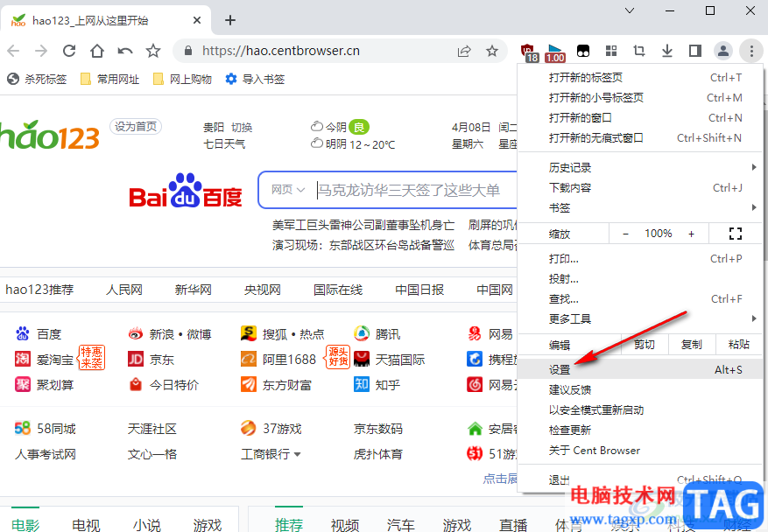
Task: Select 打开新的标签页 menu item
Action: tap(641, 77)
